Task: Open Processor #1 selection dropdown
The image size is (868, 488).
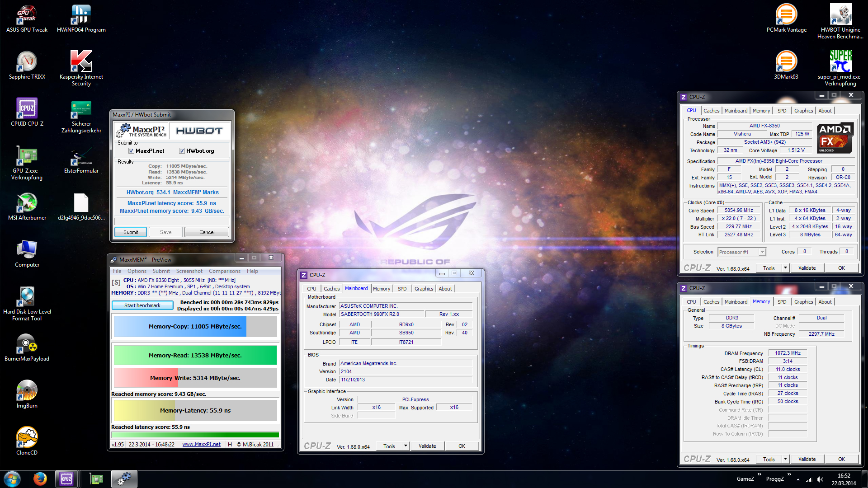Action: pyautogui.click(x=741, y=252)
